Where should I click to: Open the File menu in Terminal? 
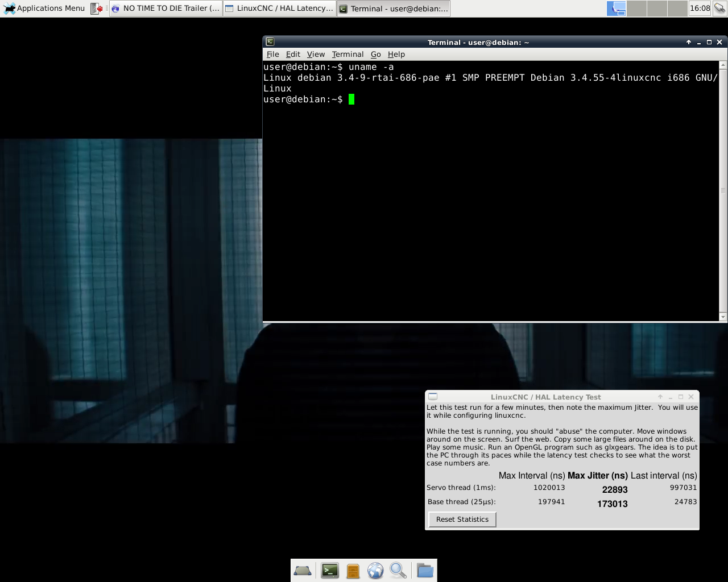click(272, 55)
